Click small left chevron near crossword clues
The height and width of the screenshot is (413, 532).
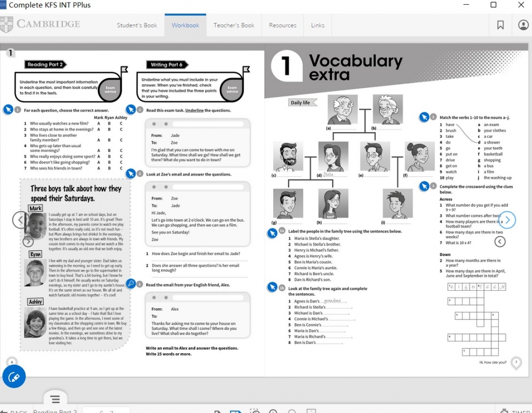[500, 241]
